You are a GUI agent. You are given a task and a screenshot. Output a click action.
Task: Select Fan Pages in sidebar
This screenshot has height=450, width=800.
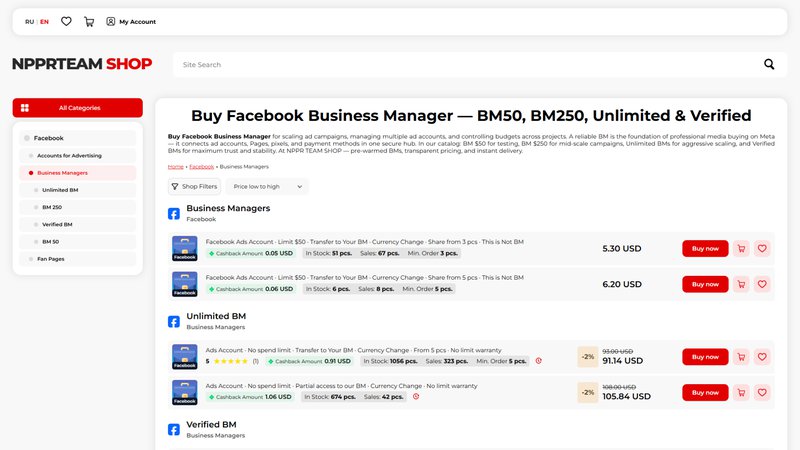coord(78,259)
